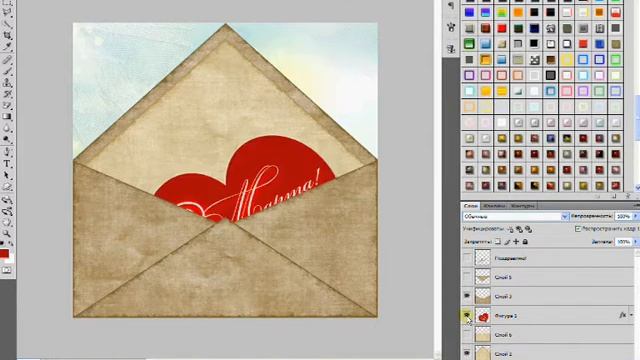Viewport: 640px width, 360px height.
Task: Open the Layers panel options menu
Action: click(x=636, y=206)
